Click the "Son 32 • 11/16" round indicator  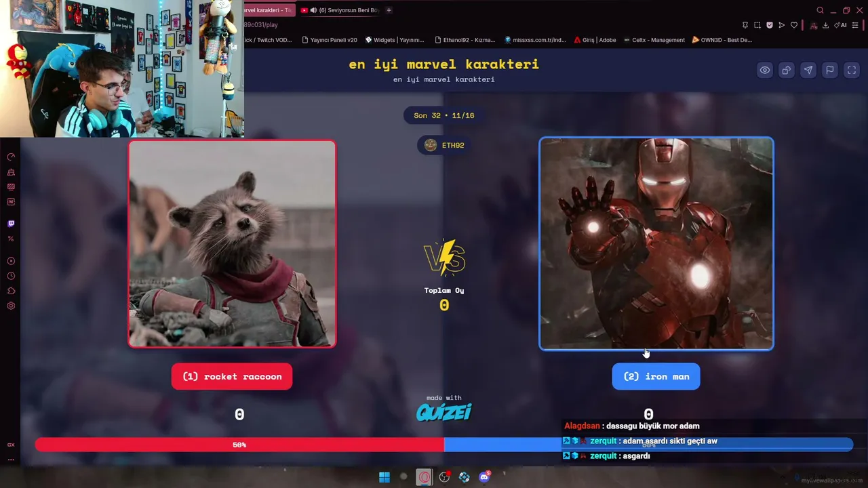click(444, 115)
